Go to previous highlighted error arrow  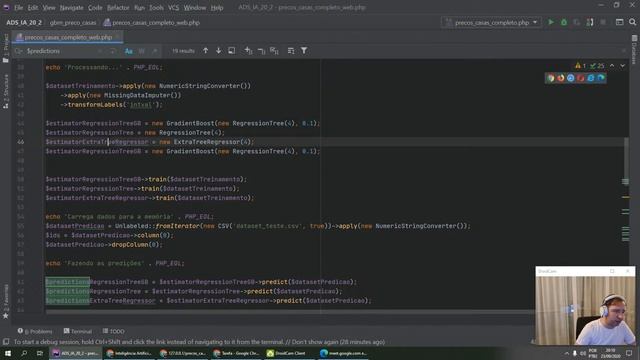612,66
